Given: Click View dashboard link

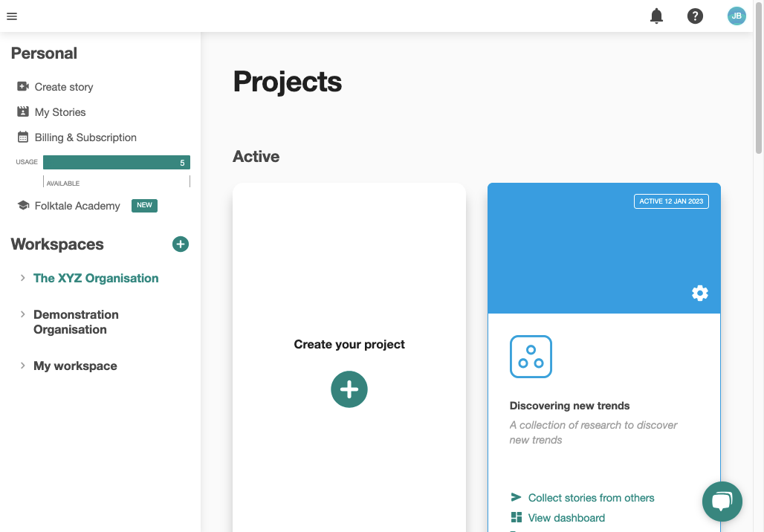Looking at the screenshot, I should coord(566,518).
